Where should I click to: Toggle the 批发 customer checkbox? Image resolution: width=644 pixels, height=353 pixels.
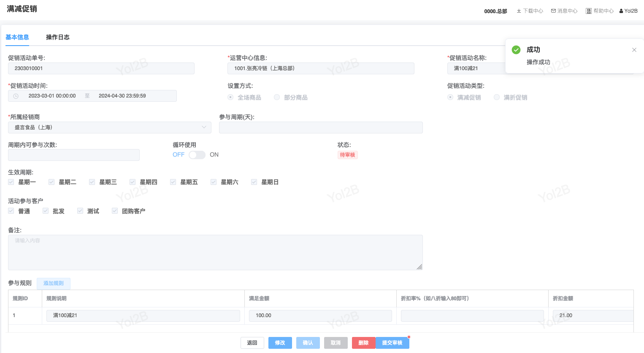coord(46,211)
